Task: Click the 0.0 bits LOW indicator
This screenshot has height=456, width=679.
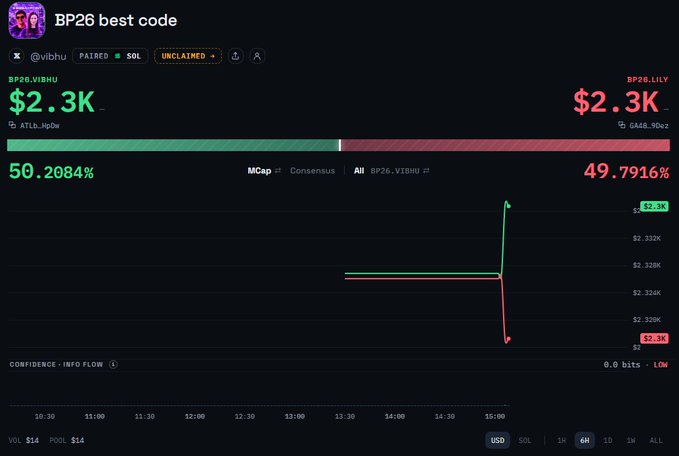Action: [x=635, y=365]
